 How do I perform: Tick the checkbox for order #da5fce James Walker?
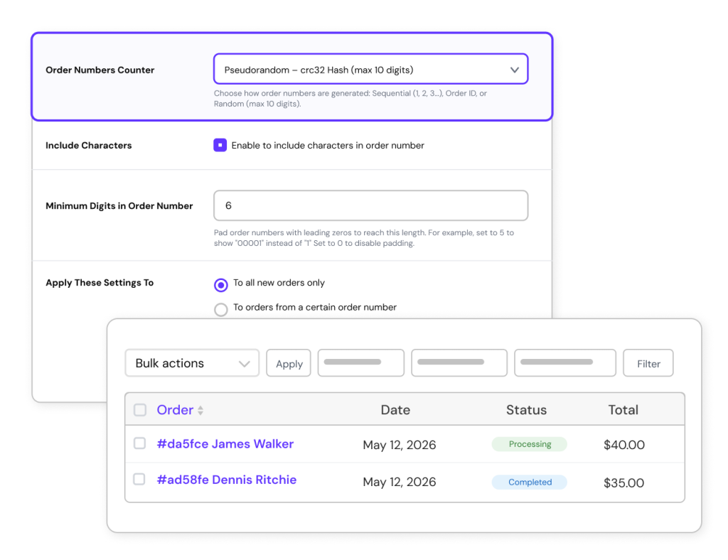[x=140, y=443]
